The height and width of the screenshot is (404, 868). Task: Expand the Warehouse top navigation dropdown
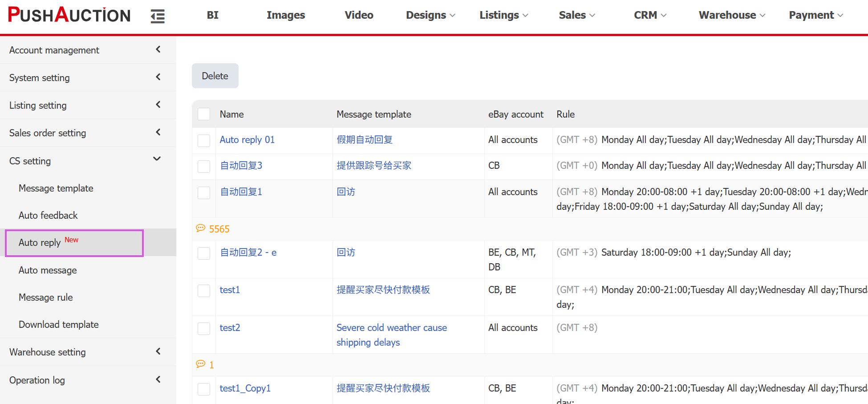click(731, 15)
